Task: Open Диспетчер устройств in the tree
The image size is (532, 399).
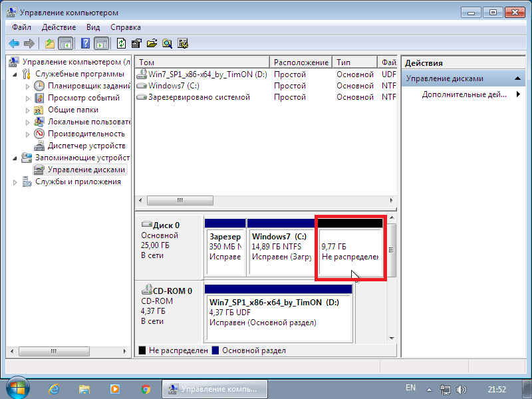Action: coord(86,146)
